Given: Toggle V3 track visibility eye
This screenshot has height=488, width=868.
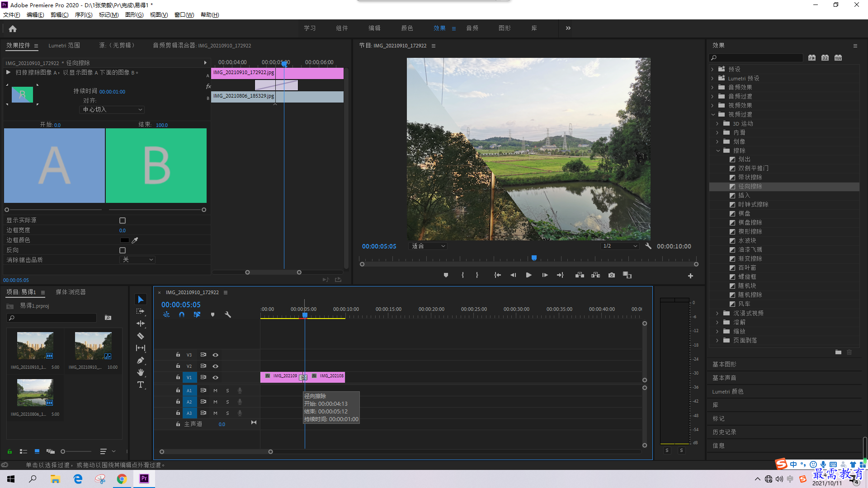Looking at the screenshot, I should click(x=216, y=355).
